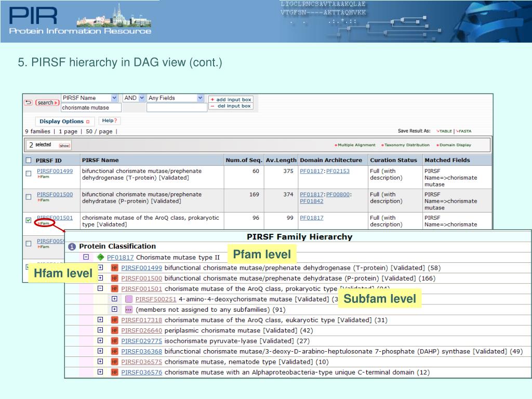The height and width of the screenshot is (399, 532).
Task: Open the AND operator dropdown
Action: (x=142, y=98)
